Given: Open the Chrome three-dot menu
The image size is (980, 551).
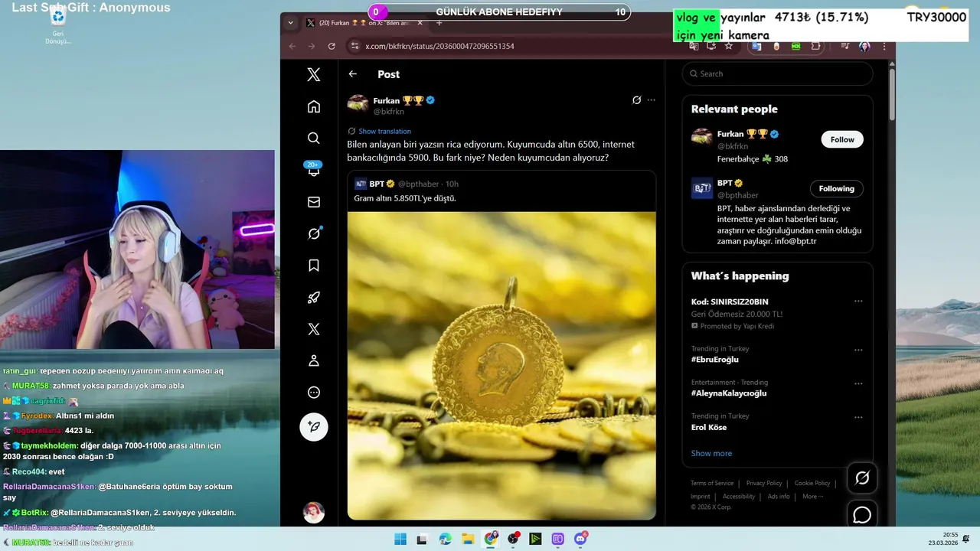Looking at the screenshot, I should coord(884,46).
